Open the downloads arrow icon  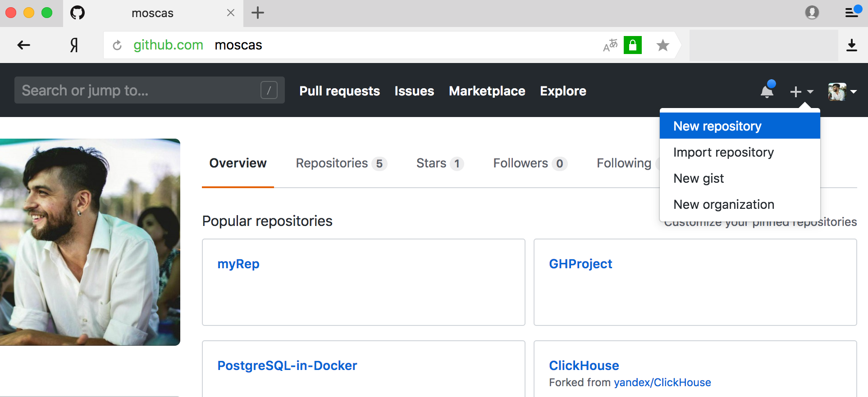click(x=852, y=45)
